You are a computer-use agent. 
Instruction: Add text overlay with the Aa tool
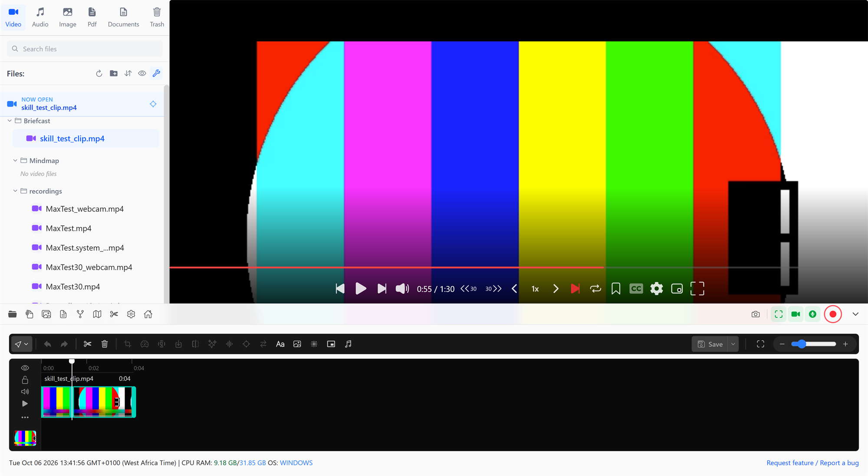280,344
